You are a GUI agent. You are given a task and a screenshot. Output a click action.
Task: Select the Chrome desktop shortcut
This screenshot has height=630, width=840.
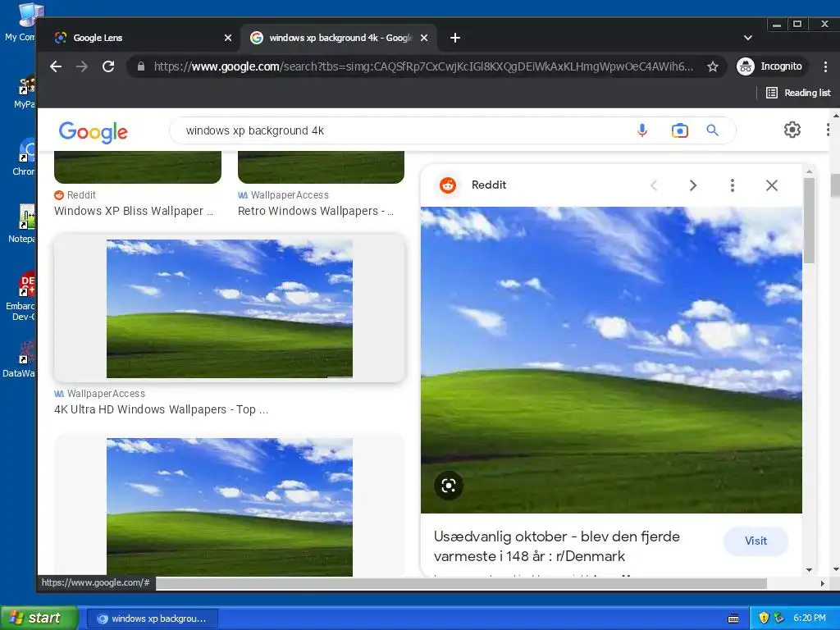24,157
